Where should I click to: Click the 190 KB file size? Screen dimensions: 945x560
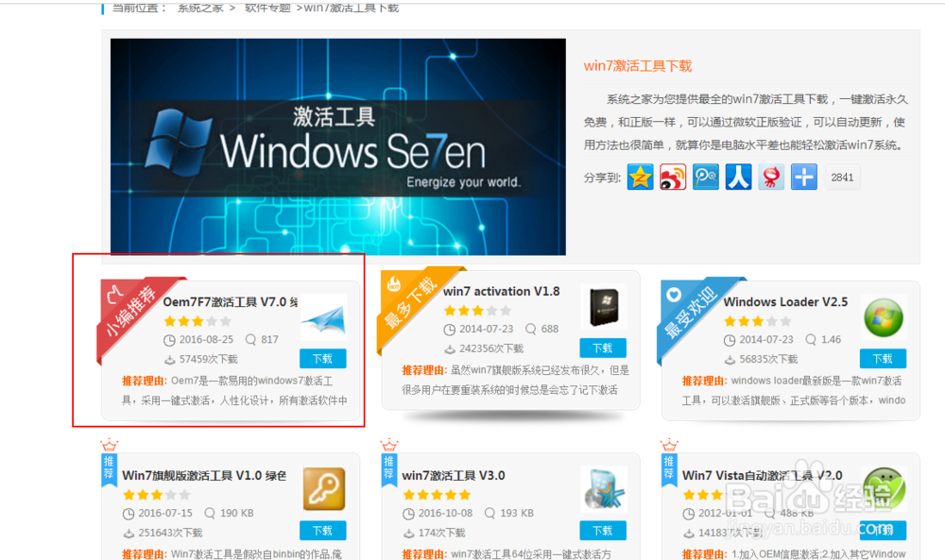pos(237,513)
